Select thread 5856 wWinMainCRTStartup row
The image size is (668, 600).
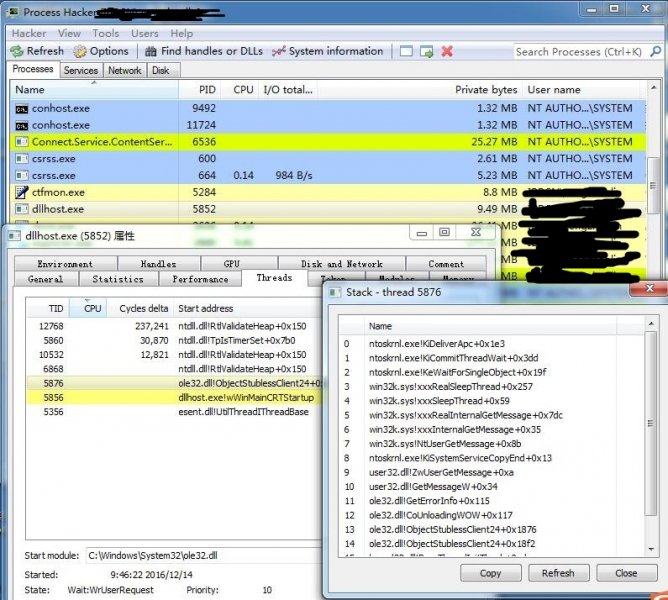pyautogui.click(x=175, y=398)
